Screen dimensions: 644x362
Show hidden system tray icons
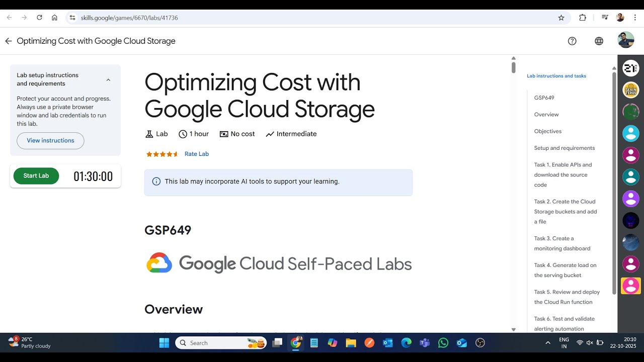548,343
